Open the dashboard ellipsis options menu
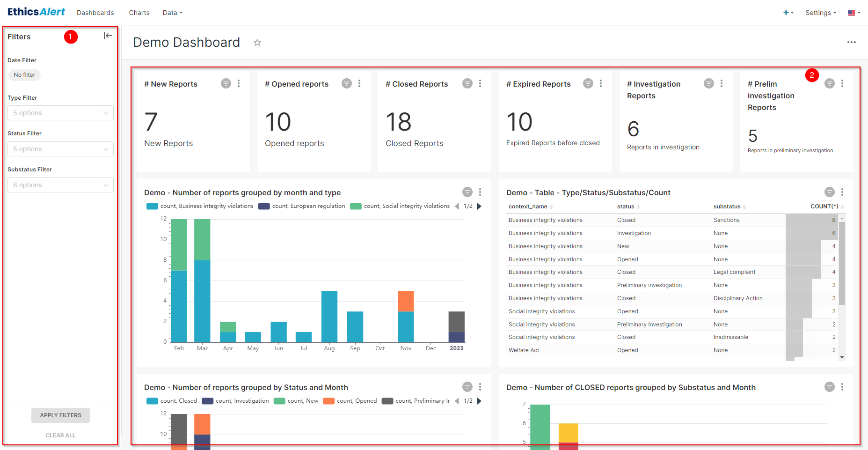The image size is (868, 450). tap(851, 42)
